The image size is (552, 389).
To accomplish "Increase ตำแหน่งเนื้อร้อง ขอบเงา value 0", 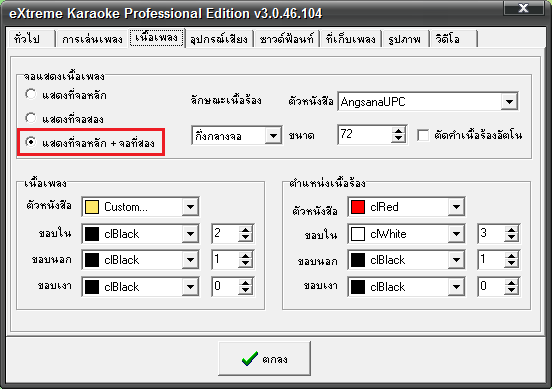I will tap(512, 282).
